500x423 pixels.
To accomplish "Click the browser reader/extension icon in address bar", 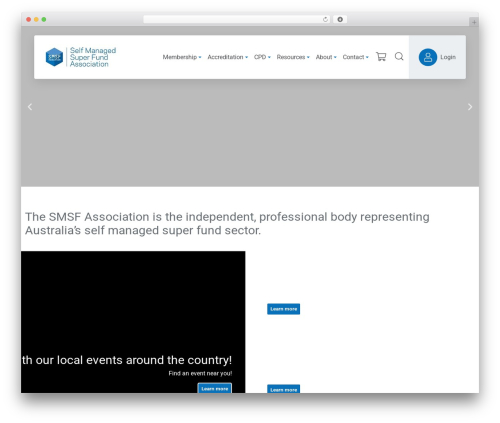I will click(x=340, y=20).
